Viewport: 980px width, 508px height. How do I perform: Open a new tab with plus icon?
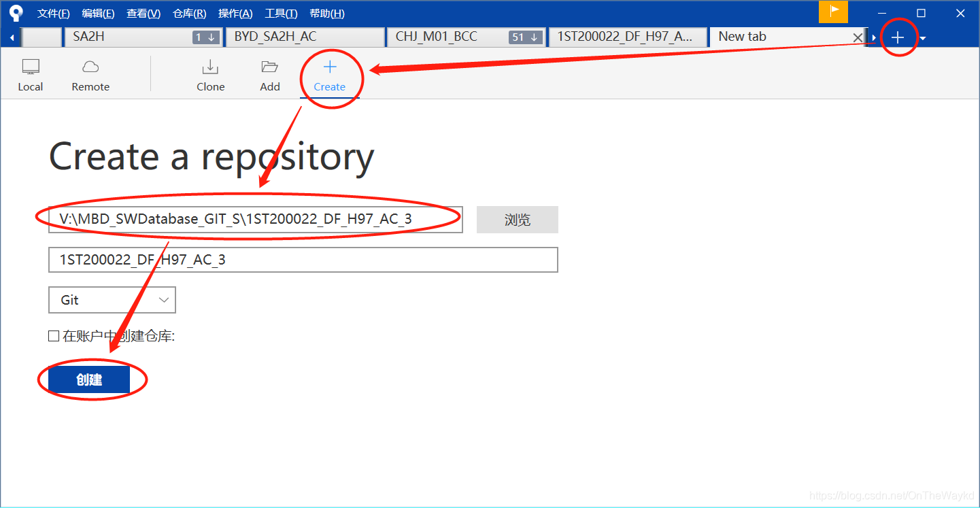tap(898, 37)
